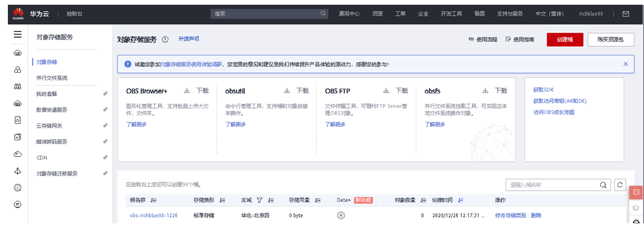This screenshot has width=644, height=227.
Task: Click the refresh bucket list button
Action: [620, 184]
